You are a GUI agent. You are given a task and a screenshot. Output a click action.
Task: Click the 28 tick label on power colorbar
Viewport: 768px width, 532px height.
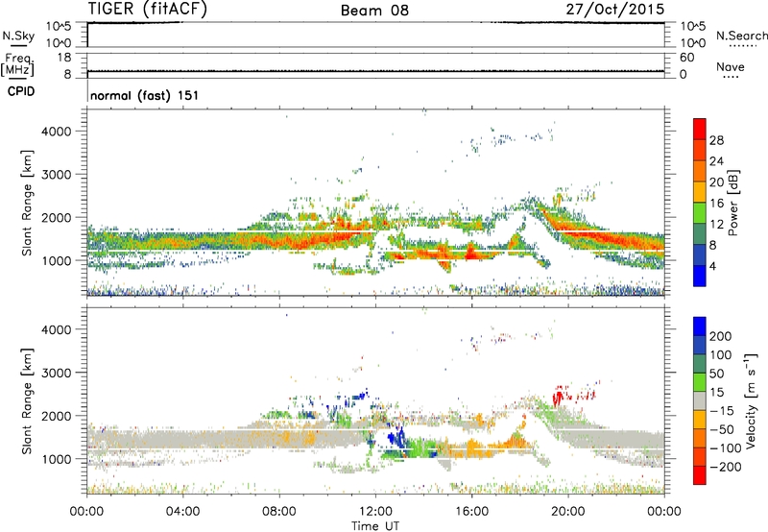coord(716,140)
